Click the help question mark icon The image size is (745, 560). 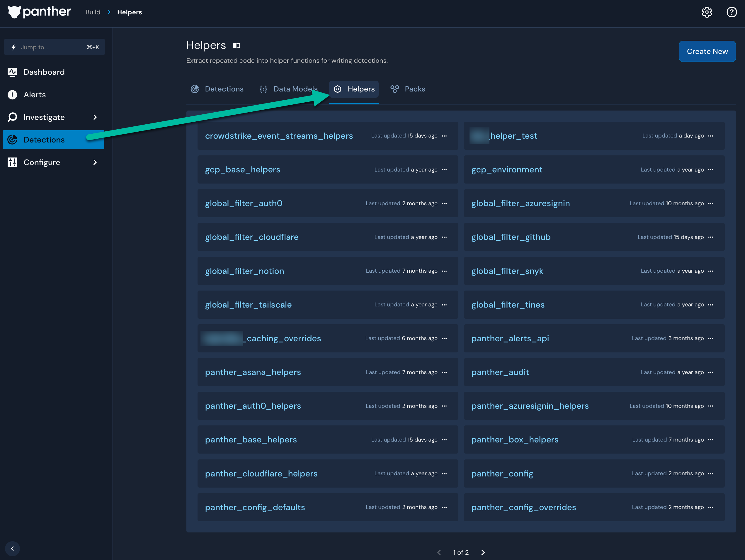pos(732,12)
